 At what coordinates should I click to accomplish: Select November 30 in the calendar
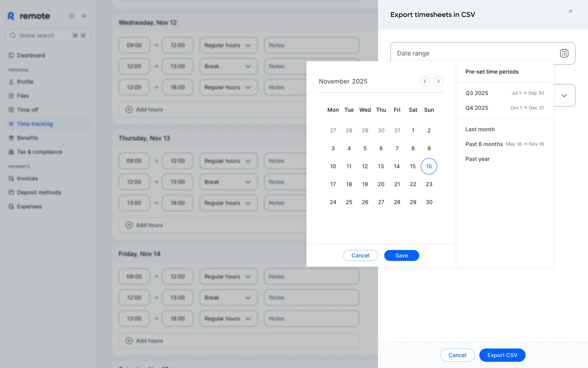point(429,202)
